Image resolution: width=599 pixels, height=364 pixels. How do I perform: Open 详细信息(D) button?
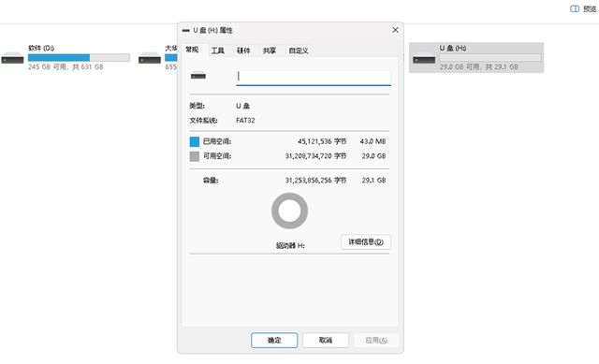(366, 241)
